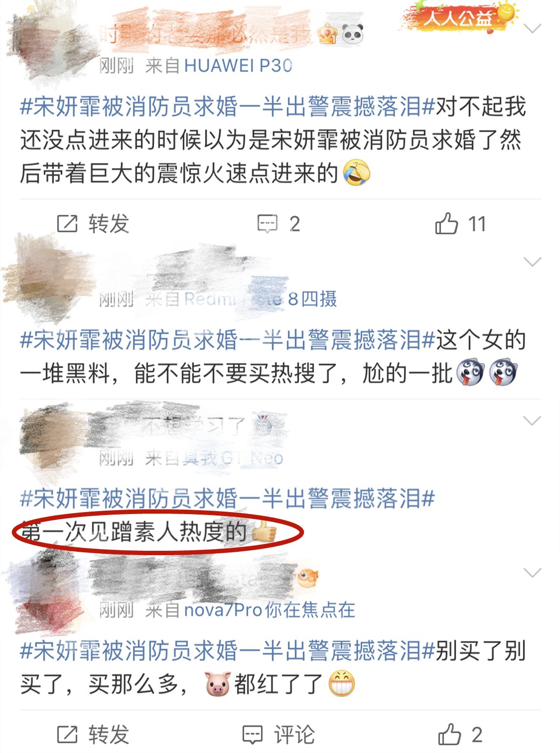Viewport: 560px width, 753px height.
Task: Expand chevron menu on fourth post
Action: pyautogui.click(x=532, y=573)
